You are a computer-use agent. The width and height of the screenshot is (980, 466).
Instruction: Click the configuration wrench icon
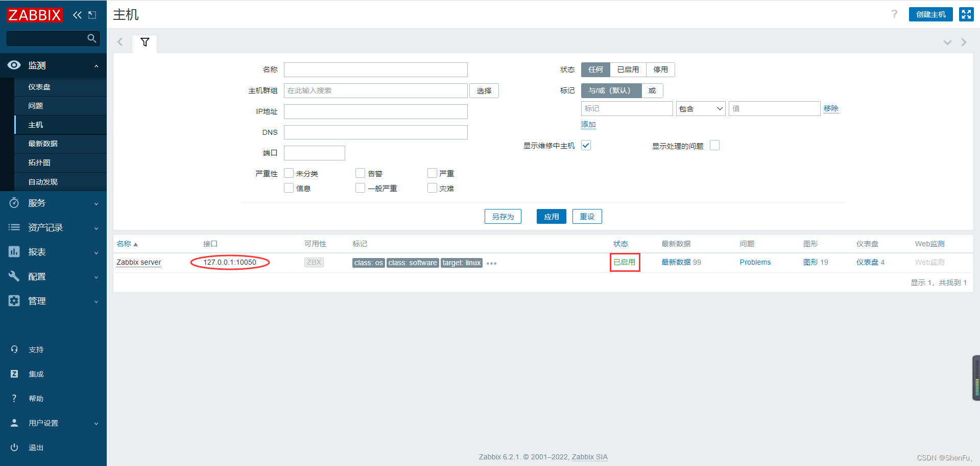click(x=14, y=276)
